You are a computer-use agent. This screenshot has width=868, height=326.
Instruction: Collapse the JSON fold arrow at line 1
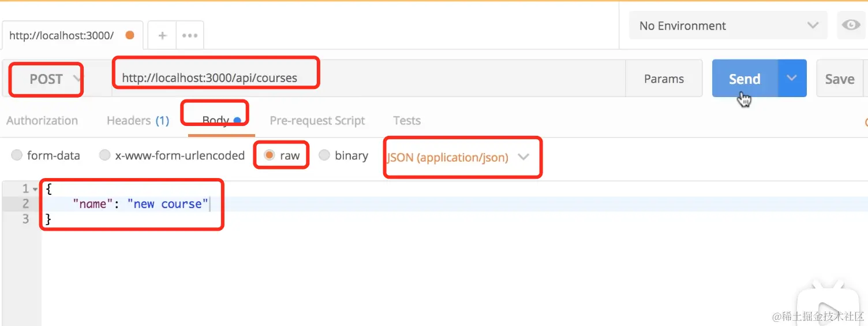(x=35, y=189)
